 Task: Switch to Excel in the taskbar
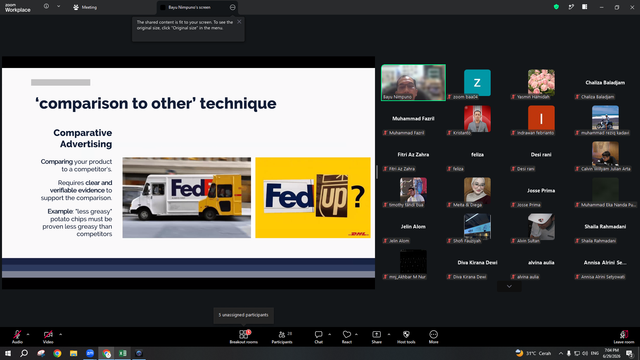point(122,353)
